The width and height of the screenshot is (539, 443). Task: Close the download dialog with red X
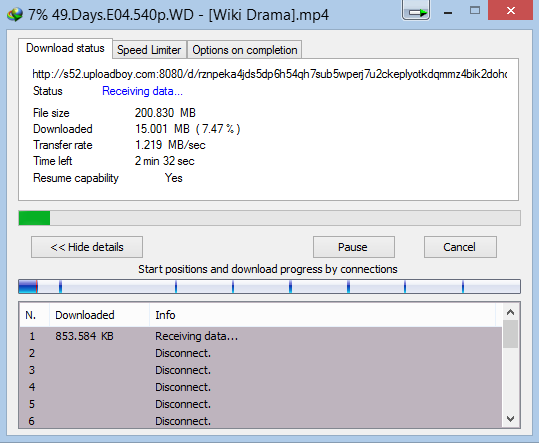[510, 10]
